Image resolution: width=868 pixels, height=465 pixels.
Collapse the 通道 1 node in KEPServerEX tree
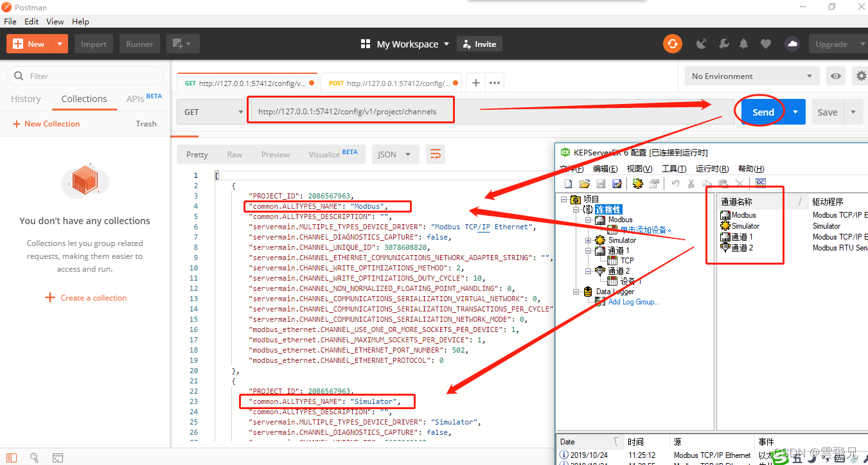[588, 250]
